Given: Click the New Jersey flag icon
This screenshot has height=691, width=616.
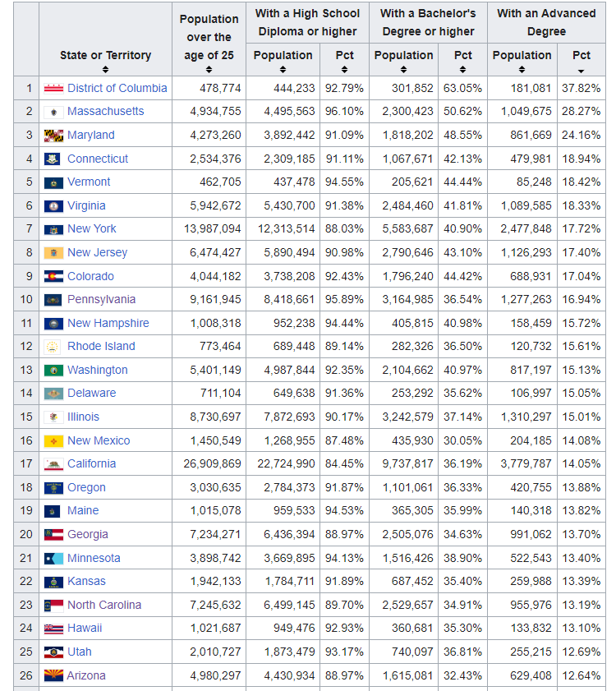Looking at the screenshot, I should 53,253.
